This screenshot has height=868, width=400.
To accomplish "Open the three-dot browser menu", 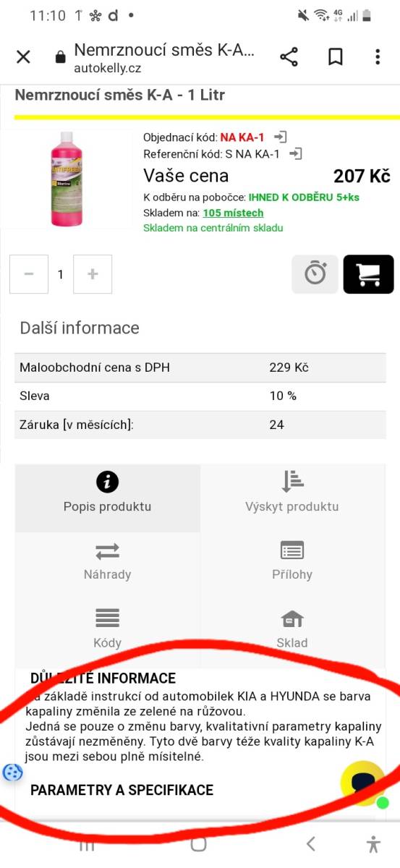I will click(x=378, y=57).
